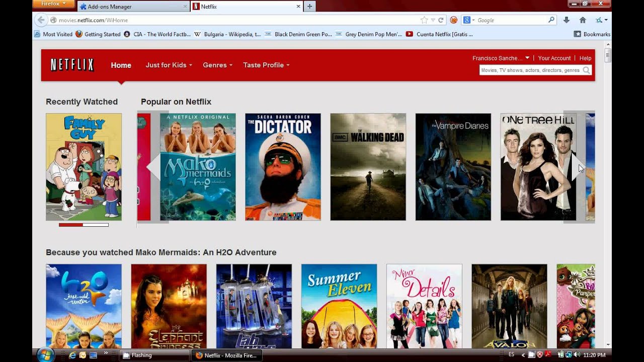
Task: Open the Mako Mermaids poster
Action: [198, 167]
